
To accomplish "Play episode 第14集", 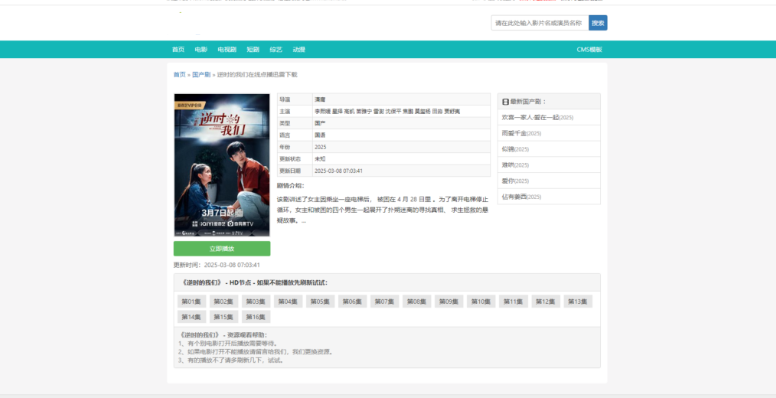I will [x=192, y=317].
